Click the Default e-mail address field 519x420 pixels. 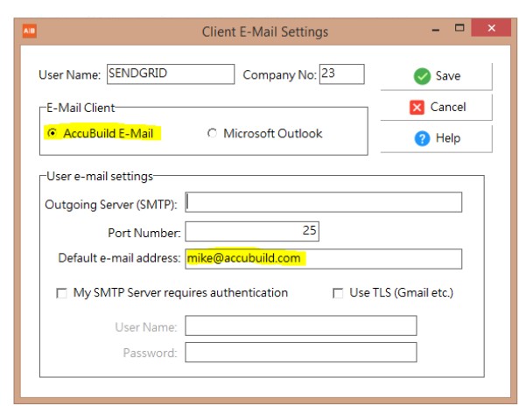point(323,259)
